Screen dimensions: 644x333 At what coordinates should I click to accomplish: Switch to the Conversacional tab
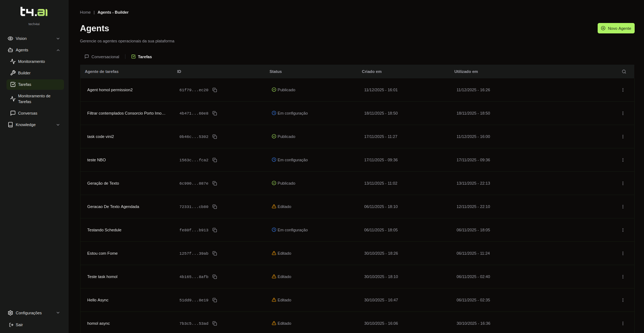(102, 57)
